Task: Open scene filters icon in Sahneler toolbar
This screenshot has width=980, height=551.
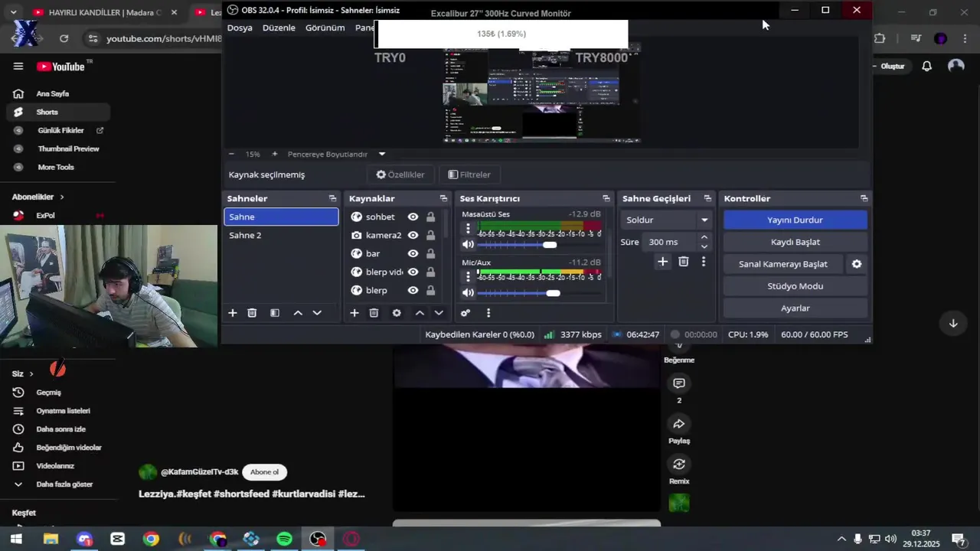Action: pyautogui.click(x=275, y=313)
